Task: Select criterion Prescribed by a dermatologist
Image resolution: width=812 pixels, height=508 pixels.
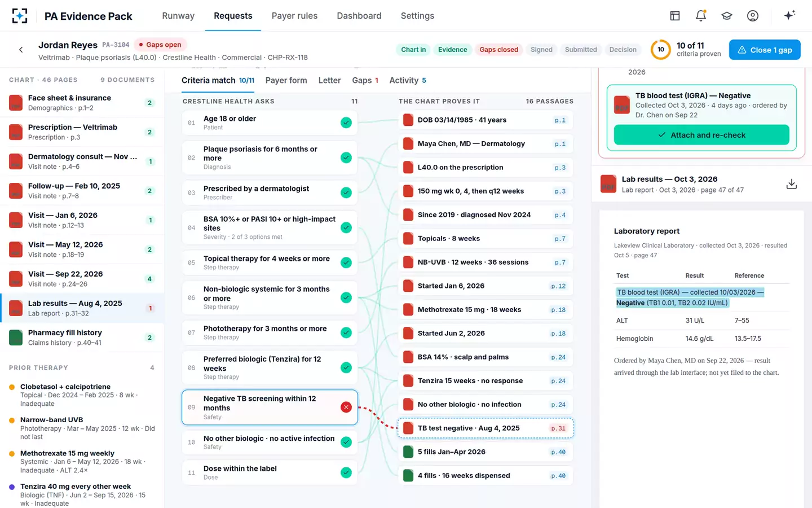Action: 270,192
